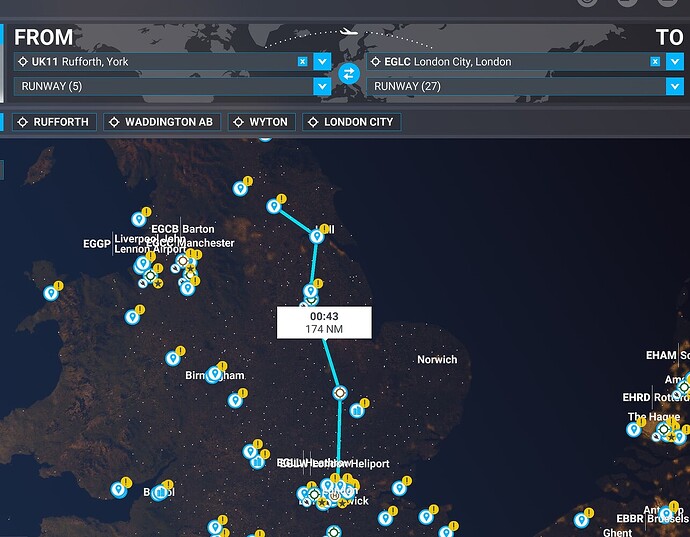Image resolution: width=690 pixels, height=537 pixels.
Task: Open the arrival airport dropdown
Action: point(675,62)
